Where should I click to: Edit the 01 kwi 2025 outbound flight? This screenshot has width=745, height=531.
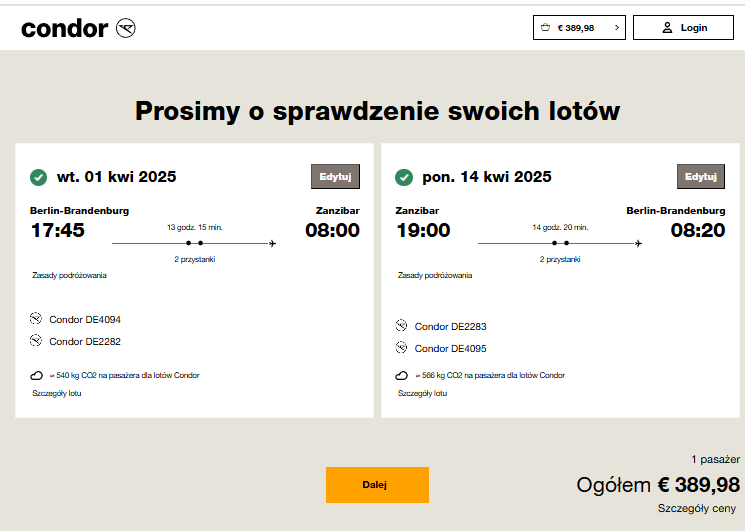tap(335, 177)
